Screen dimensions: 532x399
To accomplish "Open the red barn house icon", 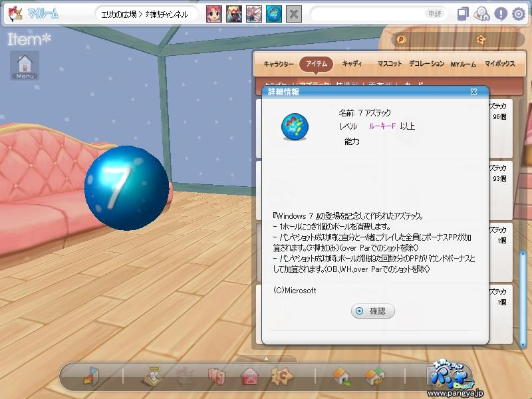I will pyautogui.click(x=250, y=376).
